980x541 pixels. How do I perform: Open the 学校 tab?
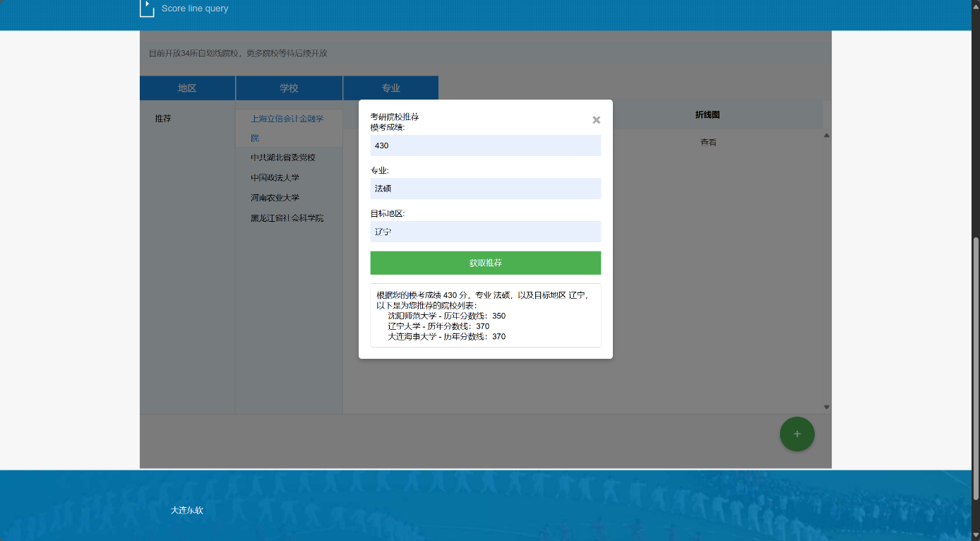pos(289,88)
